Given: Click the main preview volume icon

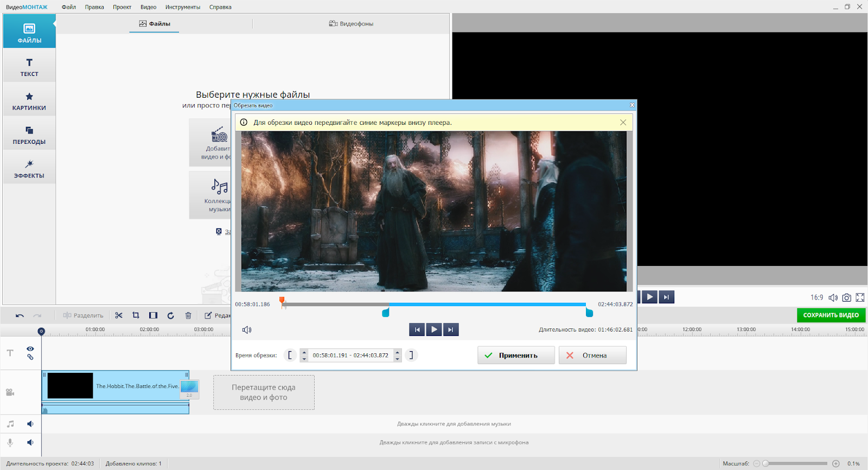Looking at the screenshot, I should pyautogui.click(x=833, y=297).
